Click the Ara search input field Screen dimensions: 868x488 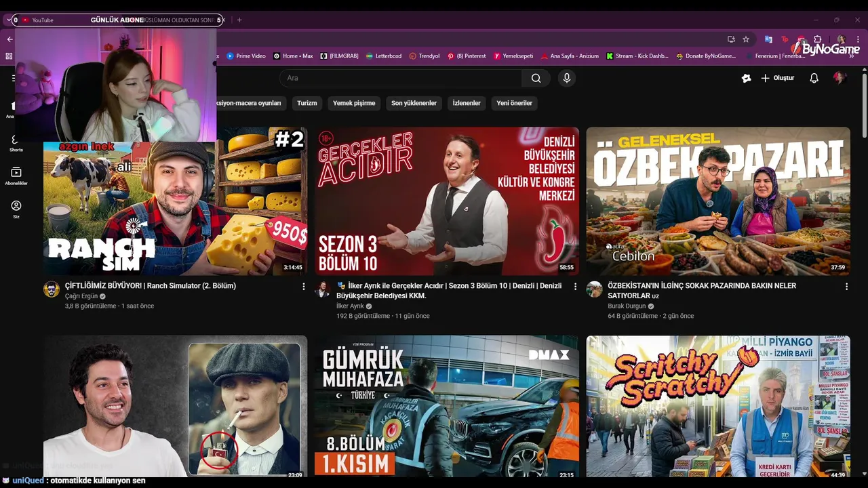tap(401, 78)
